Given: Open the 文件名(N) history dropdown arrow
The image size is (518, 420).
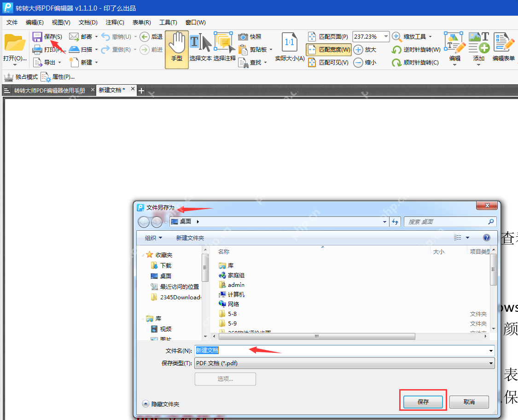Looking at the screenshot, I should pos(491,350).
